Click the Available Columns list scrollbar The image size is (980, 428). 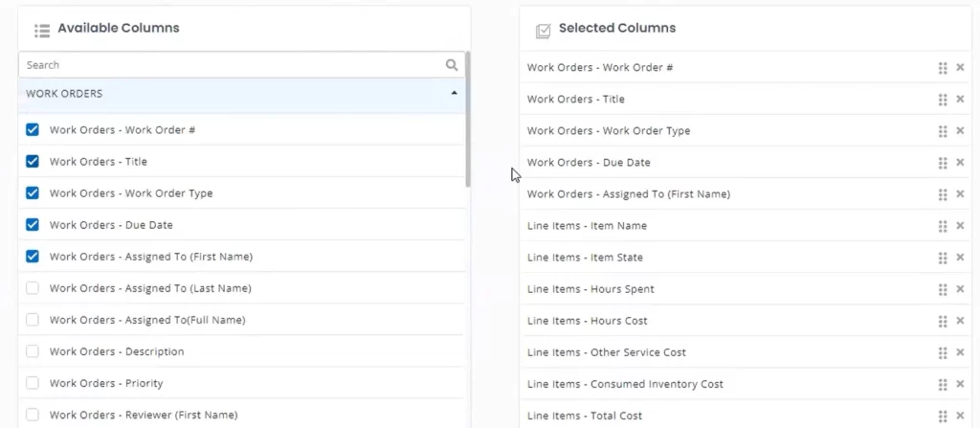468,119
